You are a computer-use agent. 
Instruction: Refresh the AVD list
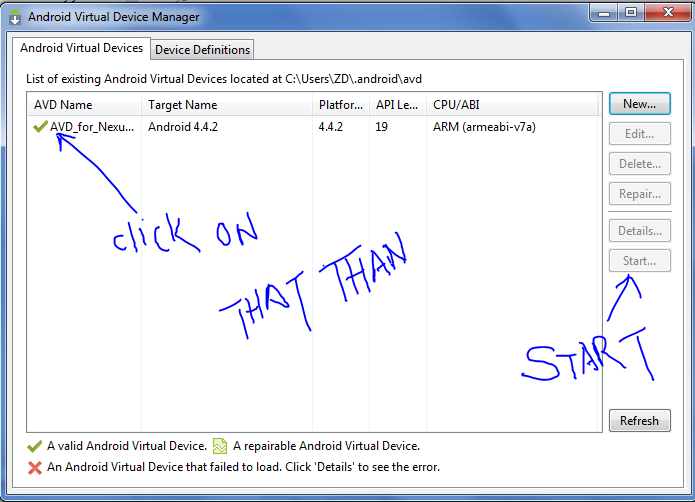coord(640,420)
